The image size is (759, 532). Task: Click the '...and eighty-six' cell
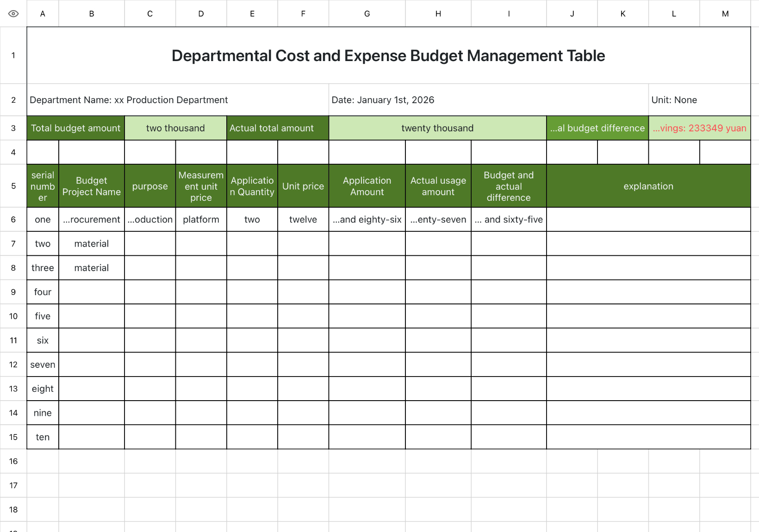pyautogui.click(x=367, y=219)
